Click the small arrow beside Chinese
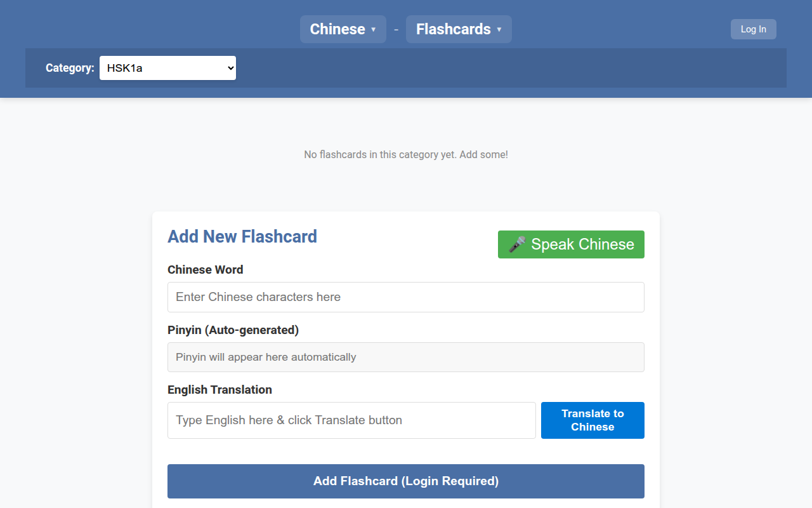Screen dimensions: 812x508 click(x=374, y=30)
